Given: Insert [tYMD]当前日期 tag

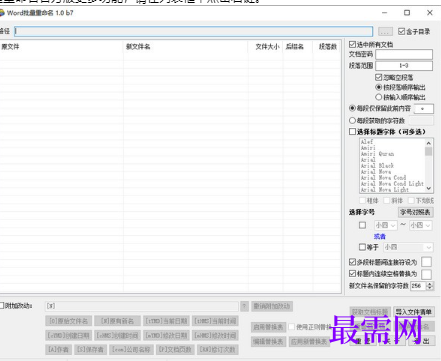Looking at the screenshot, I should pyautogui.click(x=166, y=321).
